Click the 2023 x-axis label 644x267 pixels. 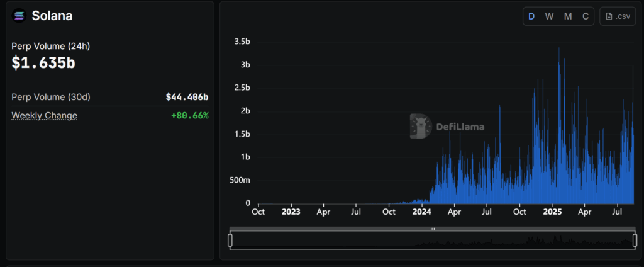(291, 212)
